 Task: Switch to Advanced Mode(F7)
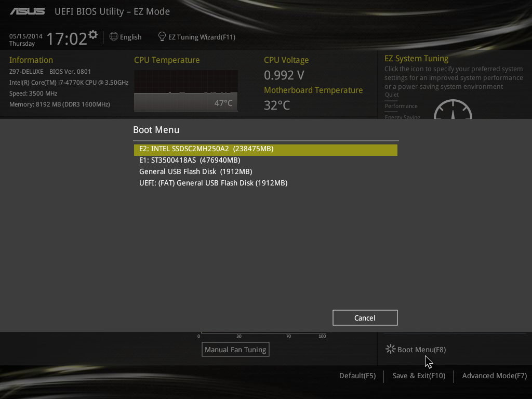coord(495,376)
